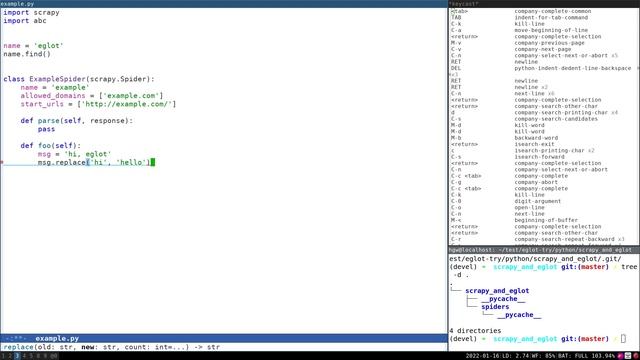640x360 pixels.
Task: Click company-search-repeat-backward entry
Action: 569,239
